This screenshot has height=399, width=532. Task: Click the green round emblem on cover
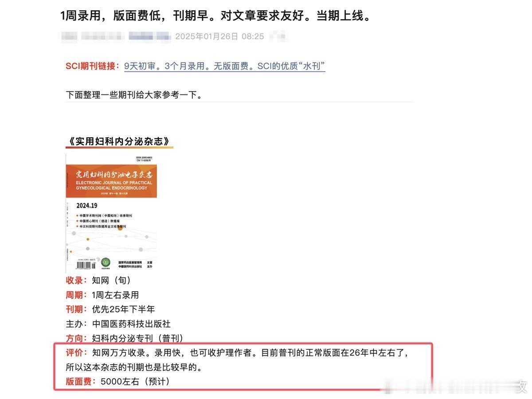(106, 263)
